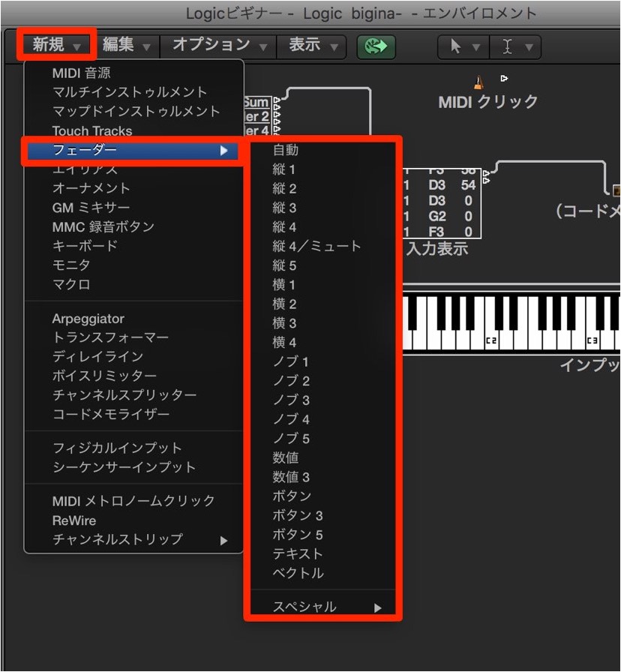Choose 縦 3 fader style
Screen dimensions: 621x672
coord(322,208)
